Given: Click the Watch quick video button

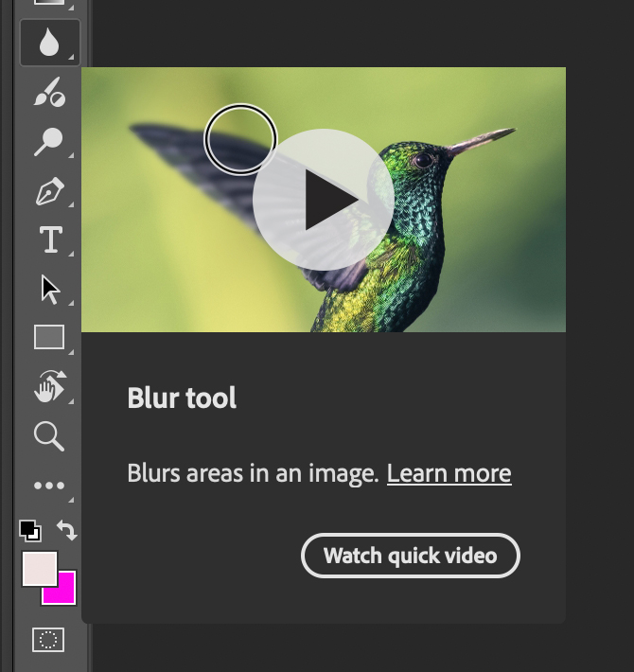Looking at the screenshot, I should (x=411, y=556).
